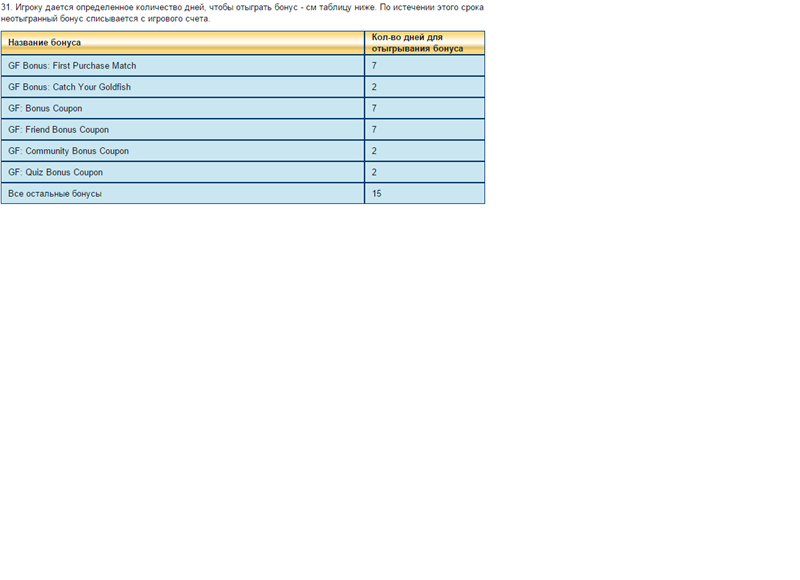Select the 'GF: Community Bonus Coupon' cell

[68, 151]
